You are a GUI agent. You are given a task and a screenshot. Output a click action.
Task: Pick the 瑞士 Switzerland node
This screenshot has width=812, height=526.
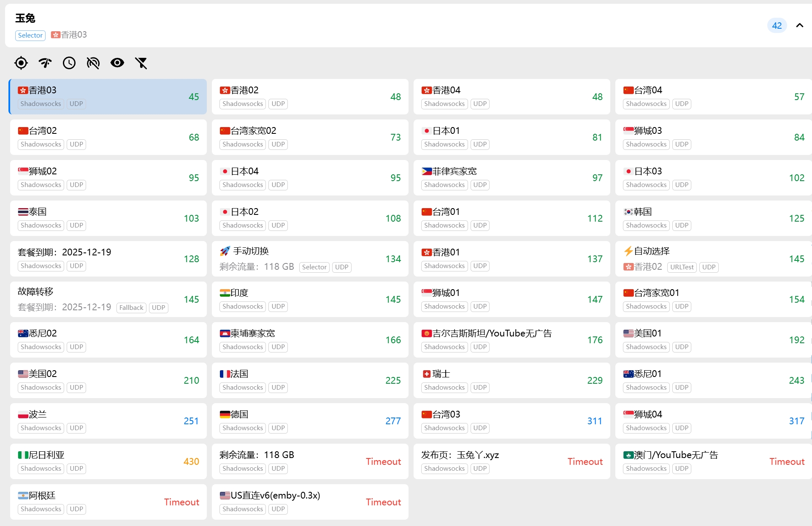point(512,380)
